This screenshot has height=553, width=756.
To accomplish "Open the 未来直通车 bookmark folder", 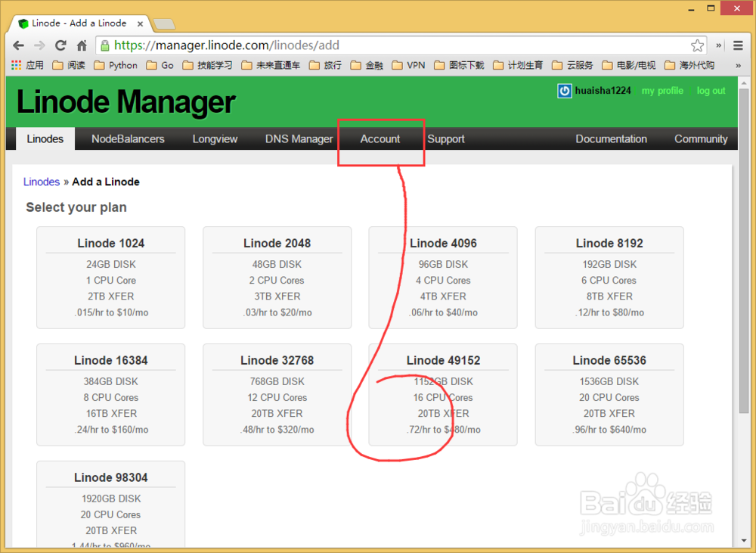I will (271, 65).
